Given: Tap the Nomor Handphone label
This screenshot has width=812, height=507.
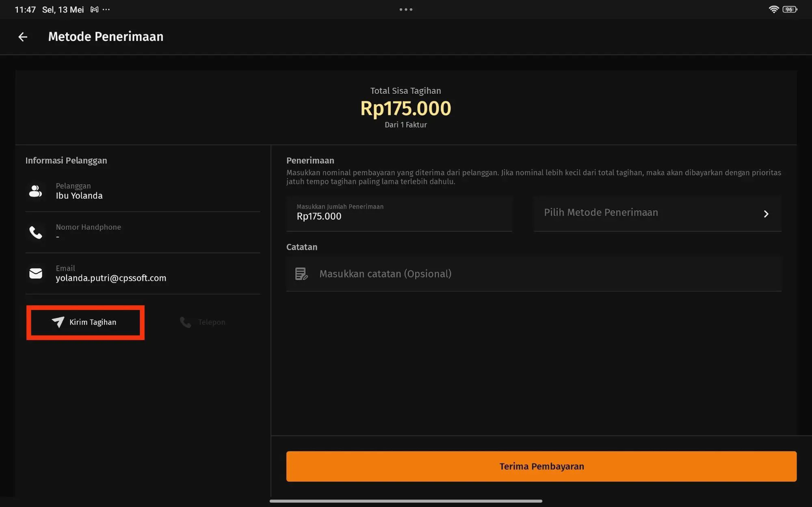Looking at the screenshot, I should [x=88, y=227].
